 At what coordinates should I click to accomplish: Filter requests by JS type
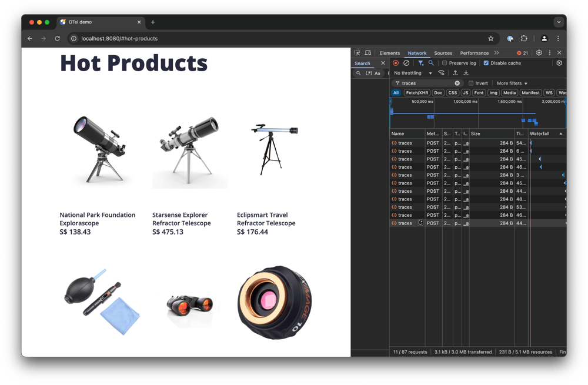465,93
